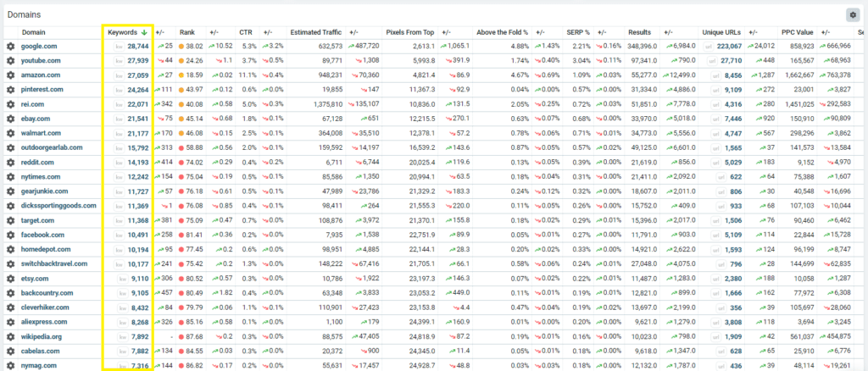The width and height of the screenshot is (868, 371).
Task: Open row settings gear for youtube.com
Action: tap(10, 61)
